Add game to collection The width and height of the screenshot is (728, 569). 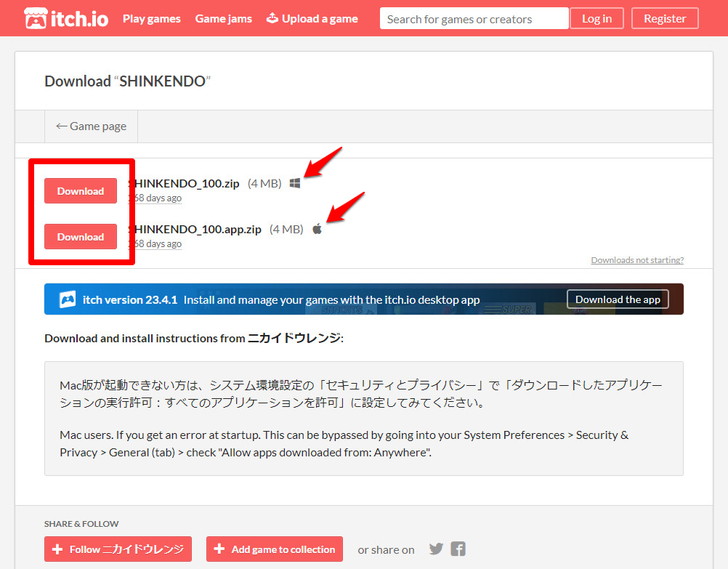[x=274, y=549]
